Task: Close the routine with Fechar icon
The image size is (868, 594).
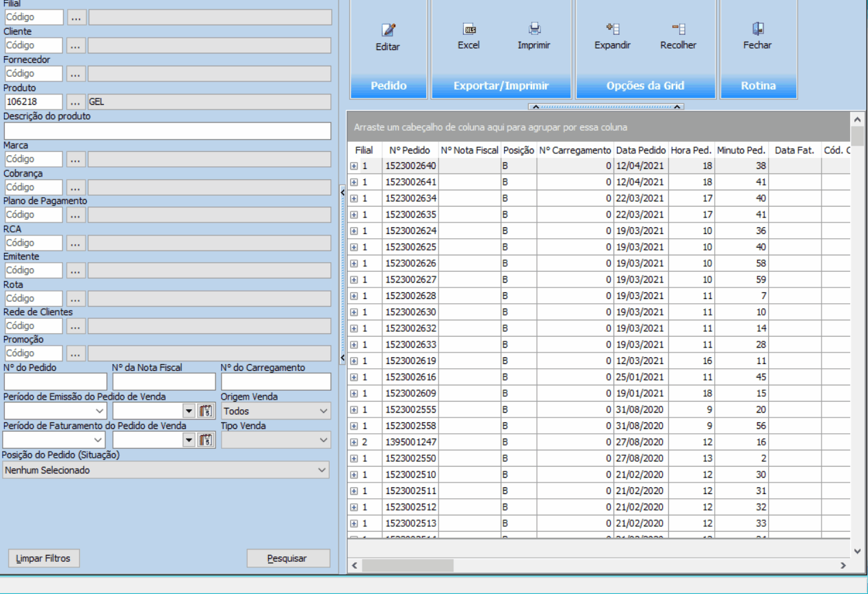Action: click(x=758, y=29)
